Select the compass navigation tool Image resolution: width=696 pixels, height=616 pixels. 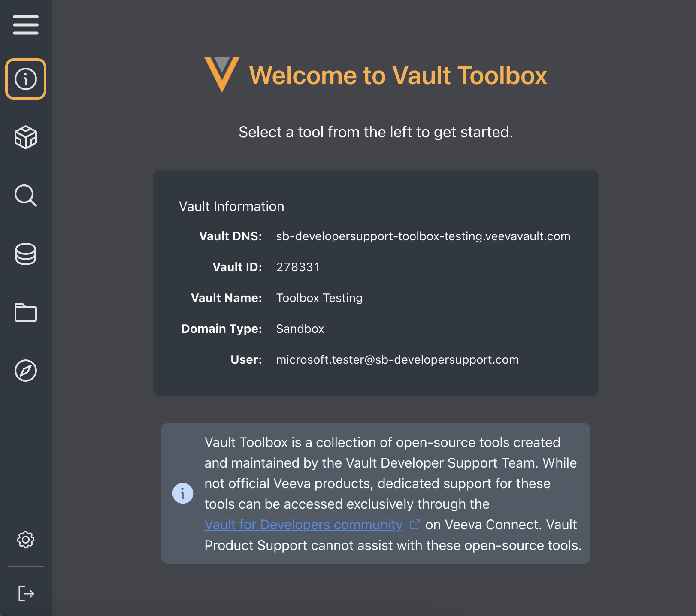(x=26, y=372)
